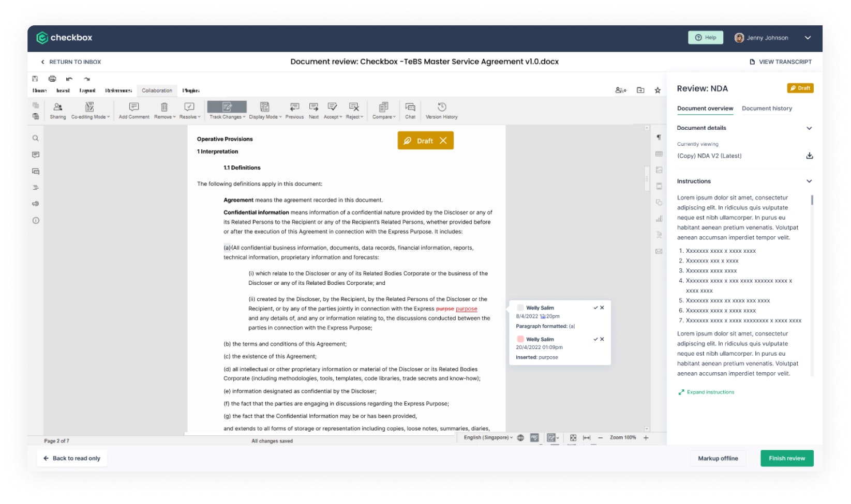The height and width of the screenshot is (504, 851).
Task: Open the search icon in the left sidebar
Action: tap(35, 138)
